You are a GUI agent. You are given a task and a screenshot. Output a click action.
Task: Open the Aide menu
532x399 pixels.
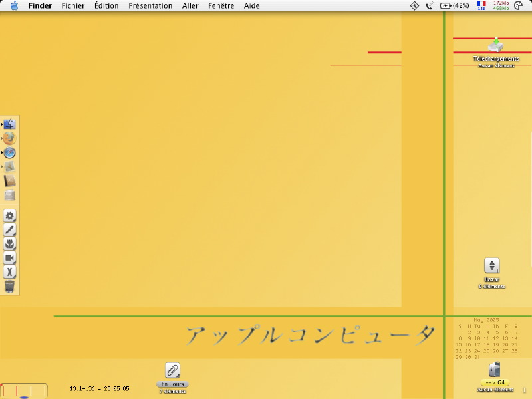click(x=252, y=6)
